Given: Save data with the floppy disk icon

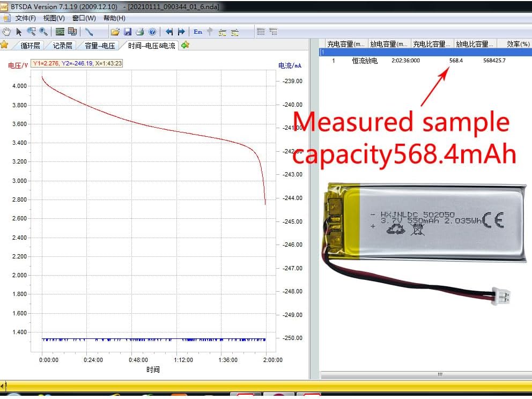Looking at the screenshot, I should pos(128,32).
